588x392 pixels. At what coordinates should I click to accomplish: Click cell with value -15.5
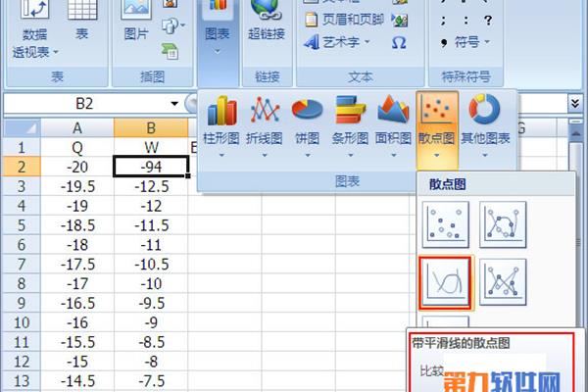pyautogui.click(x=77, y=342)
